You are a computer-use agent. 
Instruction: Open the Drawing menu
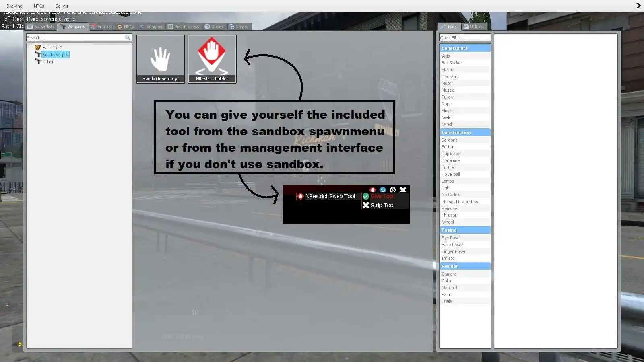(14, 6)
